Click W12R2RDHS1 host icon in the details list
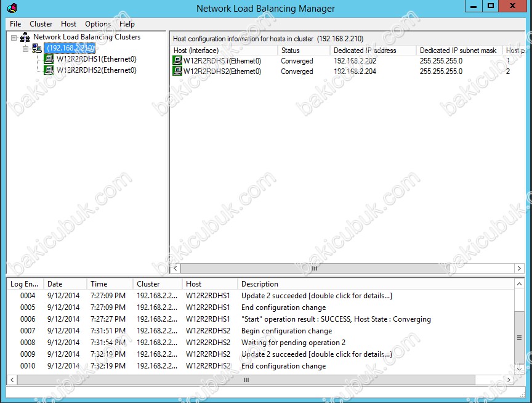The height and width of the screenshot is (403, 532). (177, 61)
